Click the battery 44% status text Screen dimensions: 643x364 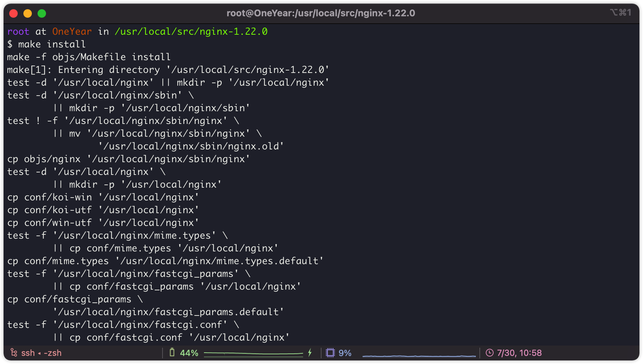click(189, 353)
